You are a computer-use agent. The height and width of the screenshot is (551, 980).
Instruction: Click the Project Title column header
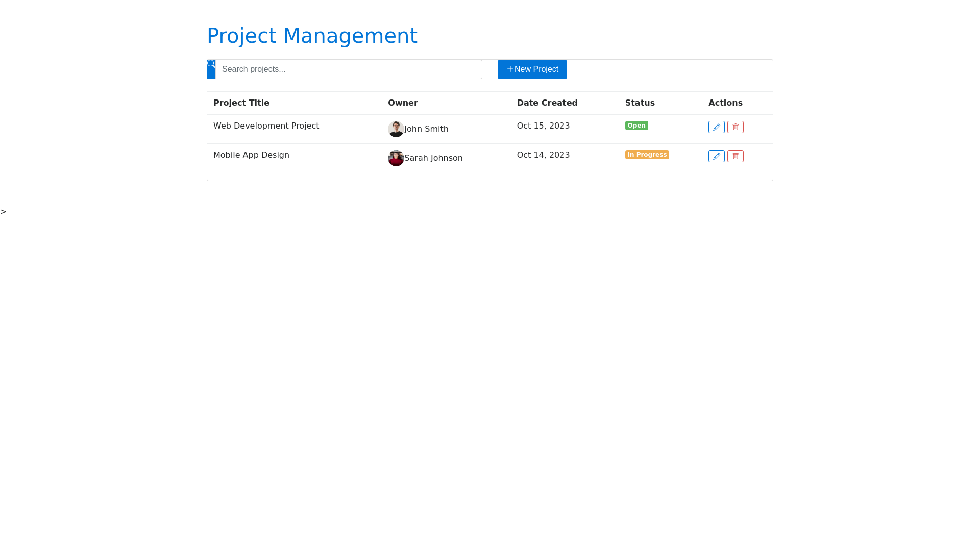click(x=241, y=103)
